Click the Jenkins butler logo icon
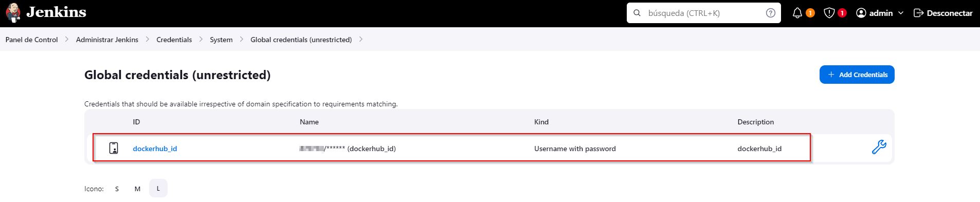This screenshot has height=202, width=980. pos(13,12)
